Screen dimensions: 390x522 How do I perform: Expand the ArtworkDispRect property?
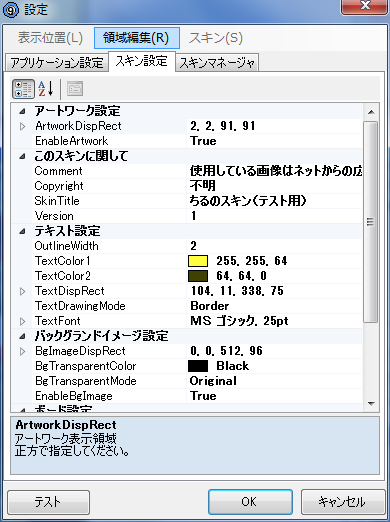coord(22,127)
